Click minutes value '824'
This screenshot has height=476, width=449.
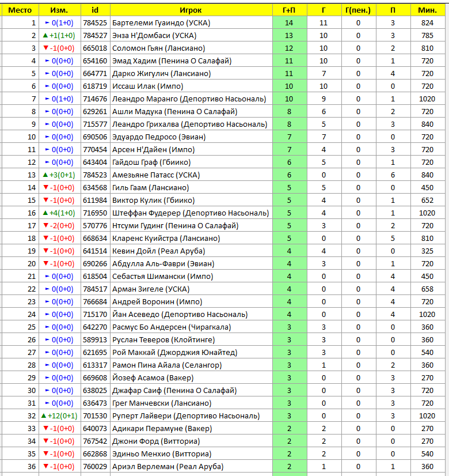(x=428, y=23)
